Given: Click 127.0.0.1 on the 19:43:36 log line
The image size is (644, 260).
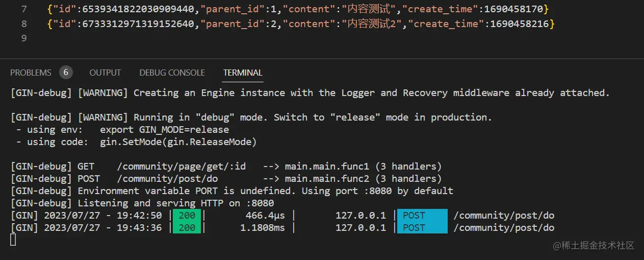Looking at the screenshot, I should coord(360,227).
